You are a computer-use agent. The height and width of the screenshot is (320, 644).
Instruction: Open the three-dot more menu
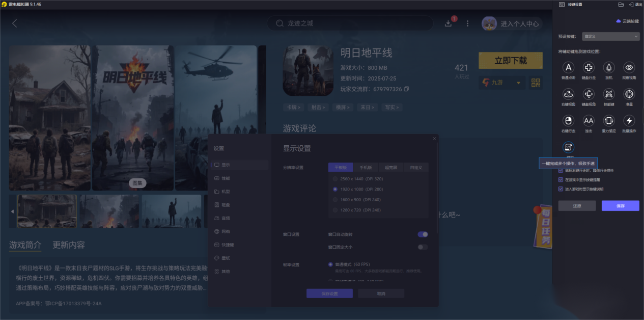pyautogui.click(x=467, y=23)
